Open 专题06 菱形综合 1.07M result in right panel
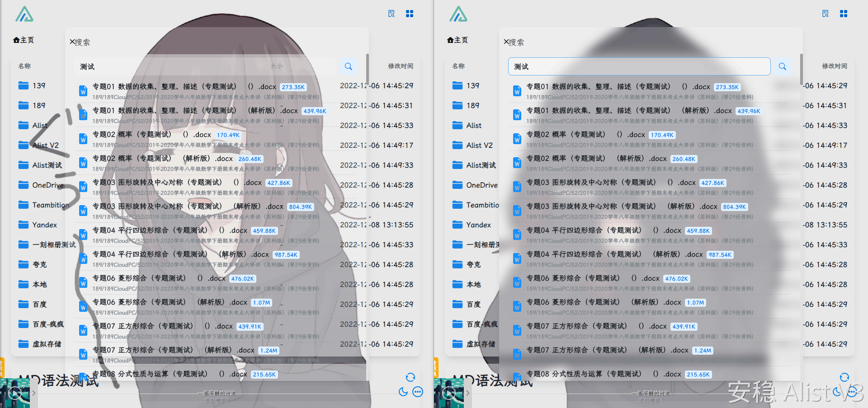The image size is (868, 408). tap(604, 302)
